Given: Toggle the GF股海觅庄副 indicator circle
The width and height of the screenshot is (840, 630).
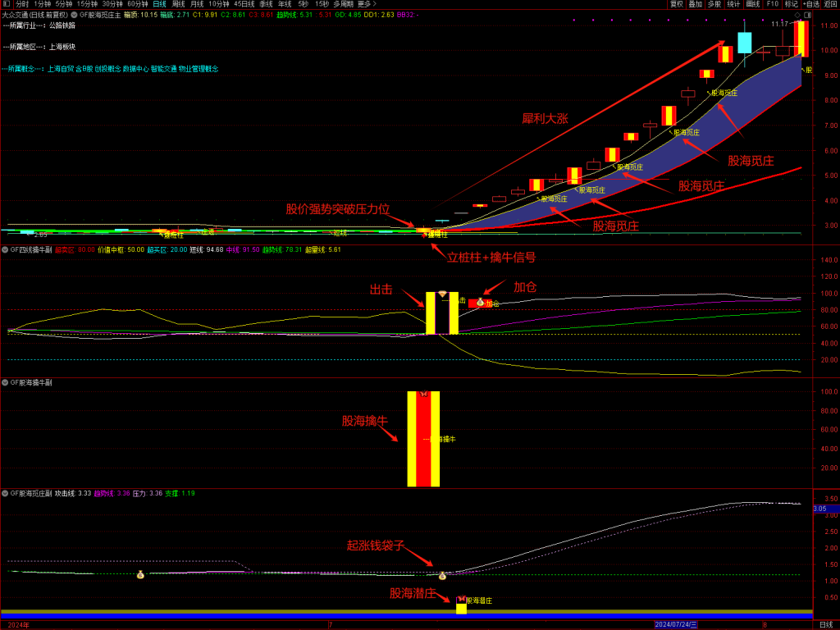Looking at the screenshot, I should [x=5, y=494].
